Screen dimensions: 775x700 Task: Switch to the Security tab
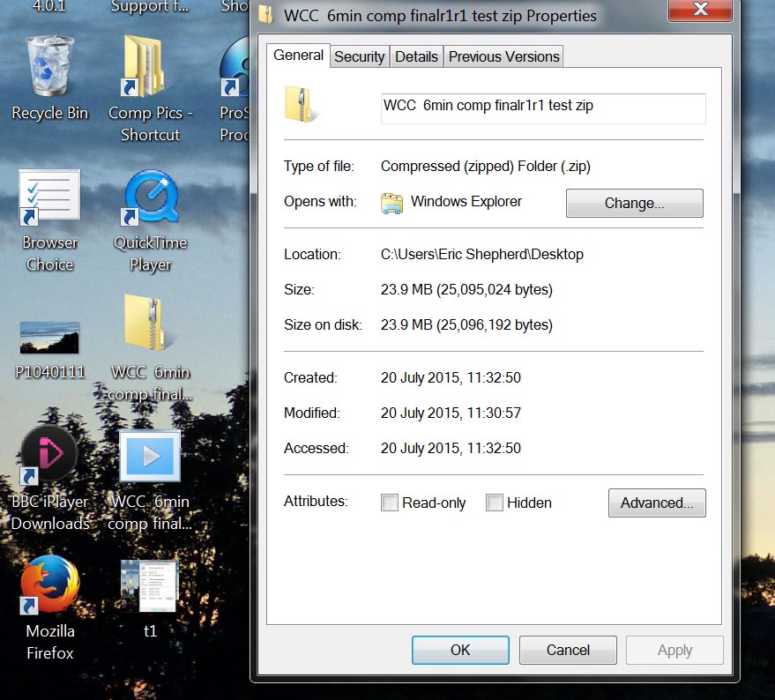click(x=359, y=56)
